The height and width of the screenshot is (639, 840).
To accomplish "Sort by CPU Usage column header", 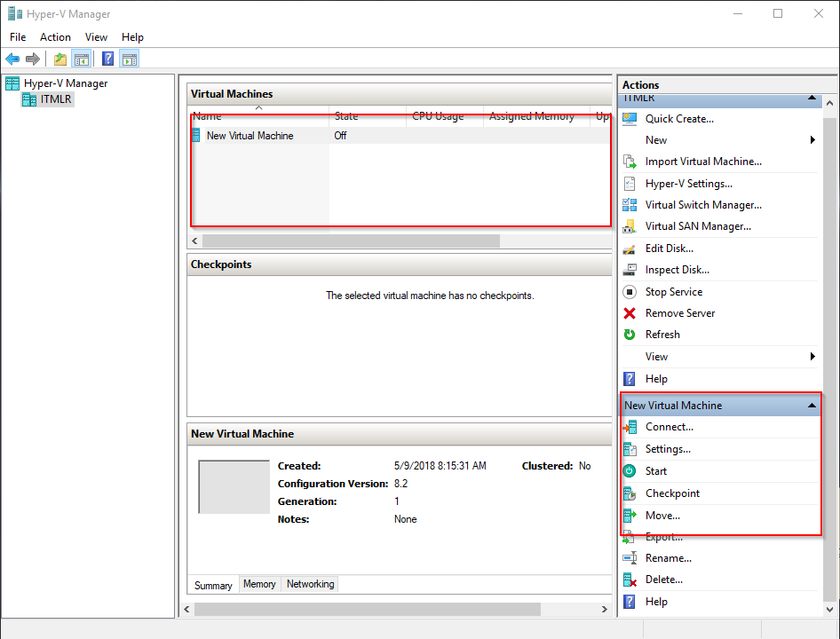I will 445,115.
